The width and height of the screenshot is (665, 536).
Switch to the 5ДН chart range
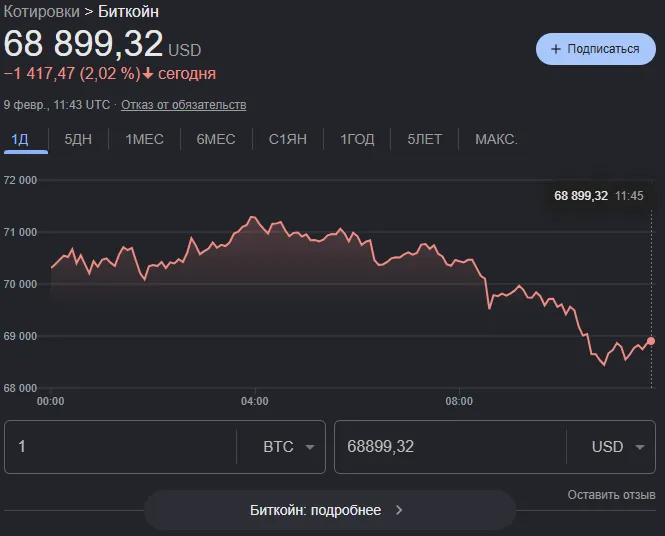point(78,139)
